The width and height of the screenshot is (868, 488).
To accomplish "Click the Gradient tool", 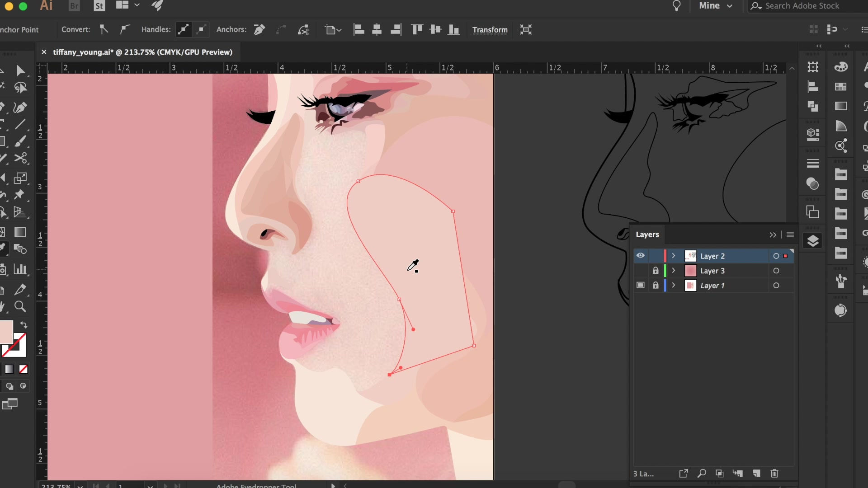I will (x=20, y=232).
